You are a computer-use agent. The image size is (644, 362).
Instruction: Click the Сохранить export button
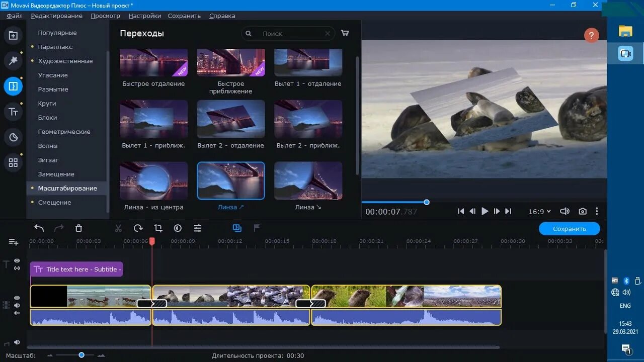570,229
